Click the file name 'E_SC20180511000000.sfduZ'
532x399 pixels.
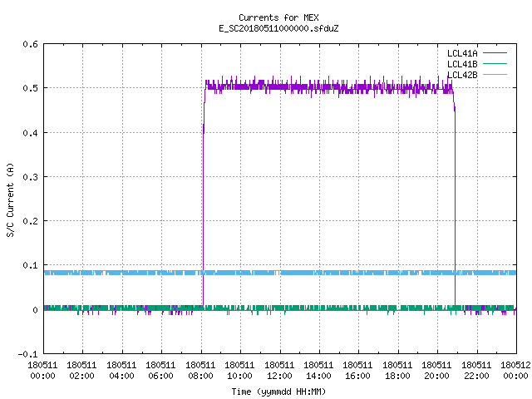pos(278,28)
